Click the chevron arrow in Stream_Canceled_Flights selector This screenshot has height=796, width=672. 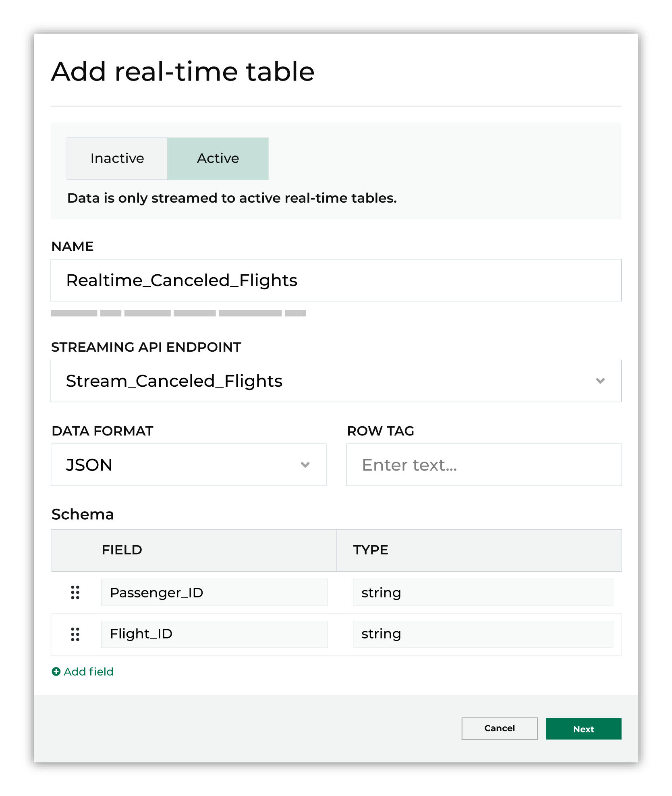point(600,381)
